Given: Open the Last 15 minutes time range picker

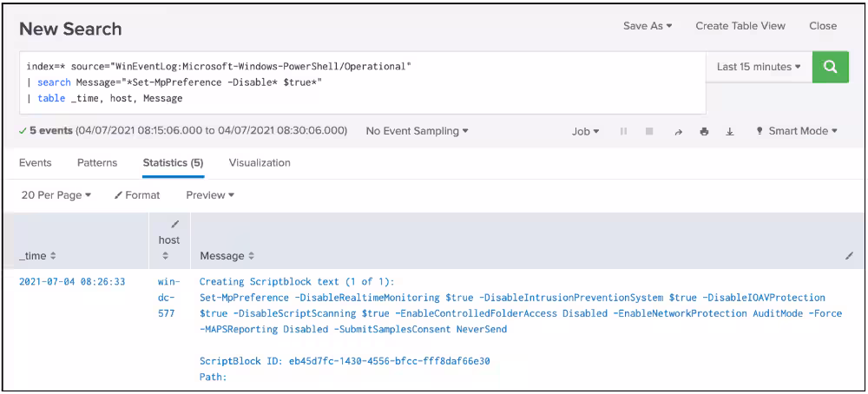Looking at the screenshot, I should coord(758,67).
